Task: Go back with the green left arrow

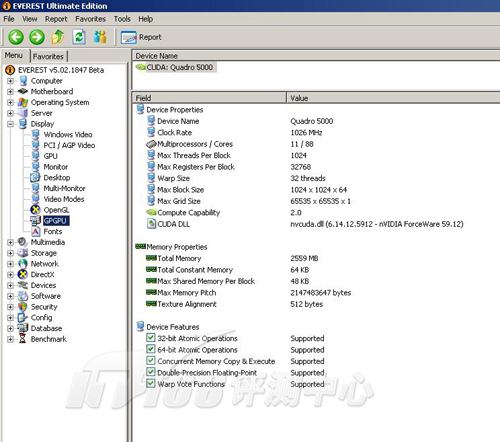Action: (x=16, y=37)
